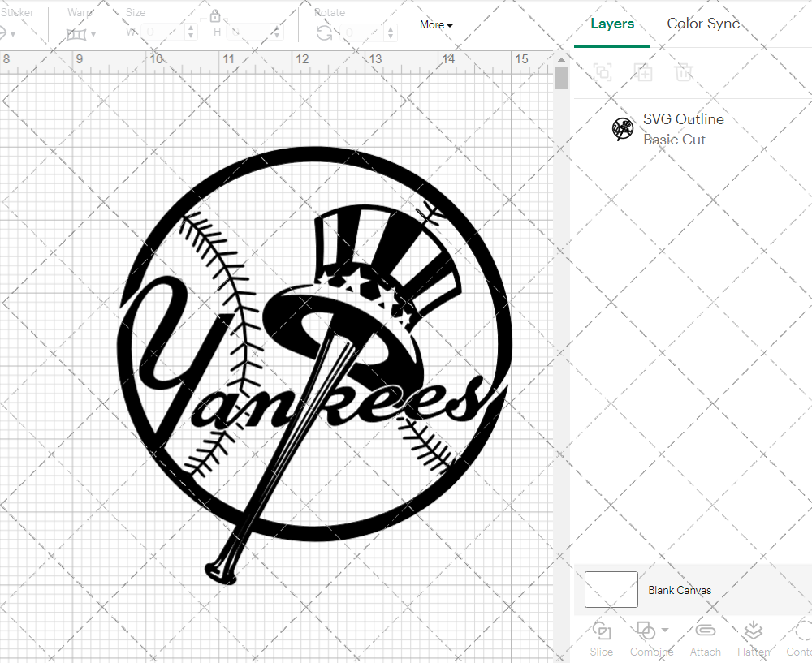Image resolution: width=812 pixels, height=663 pixels.
Task: Click the vertical scrollbar up arrow
Action: pyautogui.click(x=561, y=59)
